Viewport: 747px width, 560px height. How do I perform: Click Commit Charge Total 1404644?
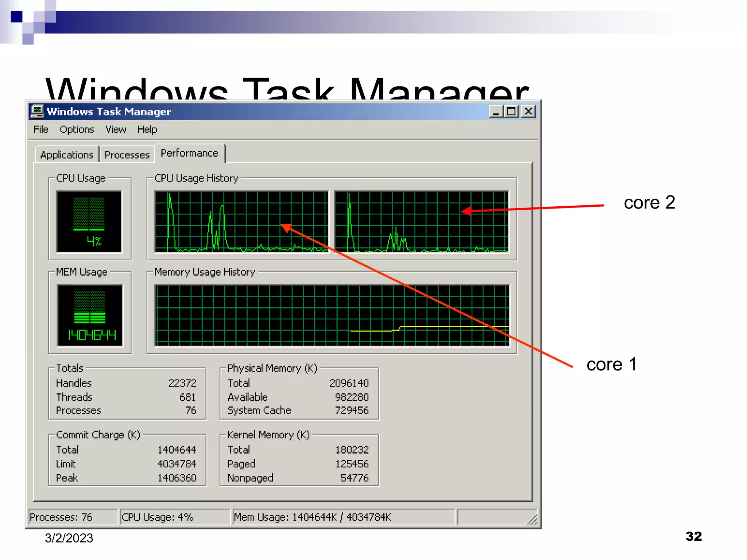[177, 450]
